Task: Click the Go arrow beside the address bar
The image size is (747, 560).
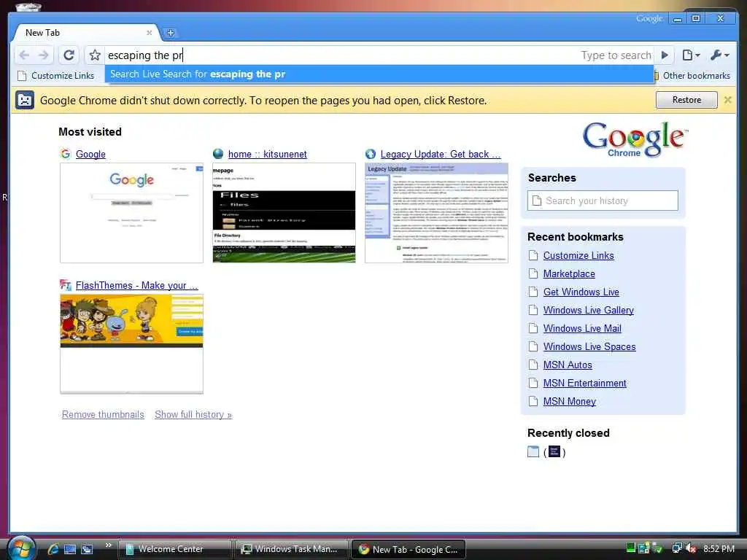Action: tap(665, 55)
